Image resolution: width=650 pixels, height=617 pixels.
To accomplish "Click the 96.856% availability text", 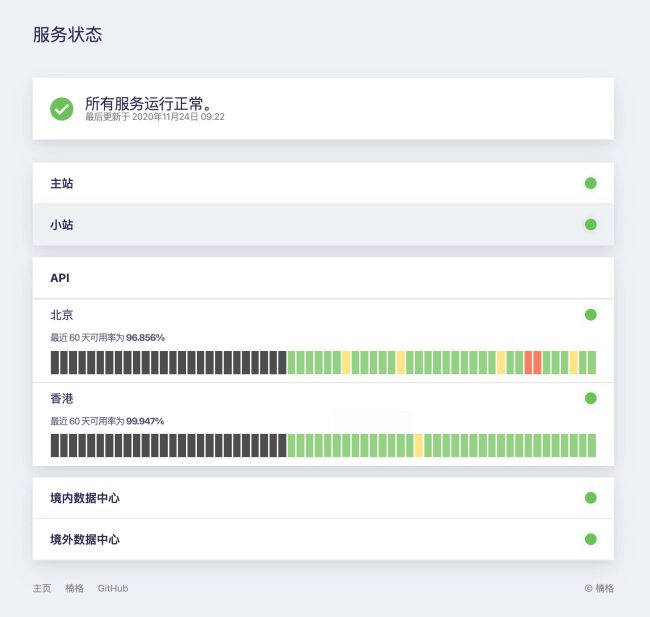I will 146,338.
